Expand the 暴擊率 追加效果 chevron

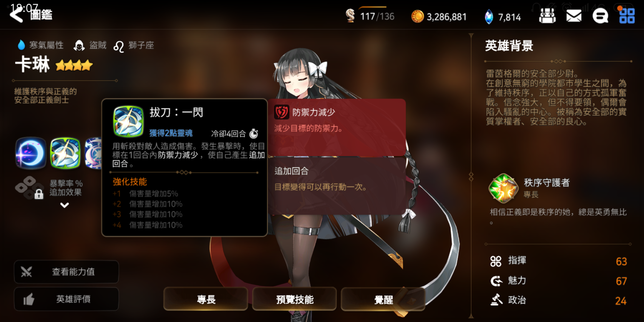pyautogui.click(x=64, y=205)
